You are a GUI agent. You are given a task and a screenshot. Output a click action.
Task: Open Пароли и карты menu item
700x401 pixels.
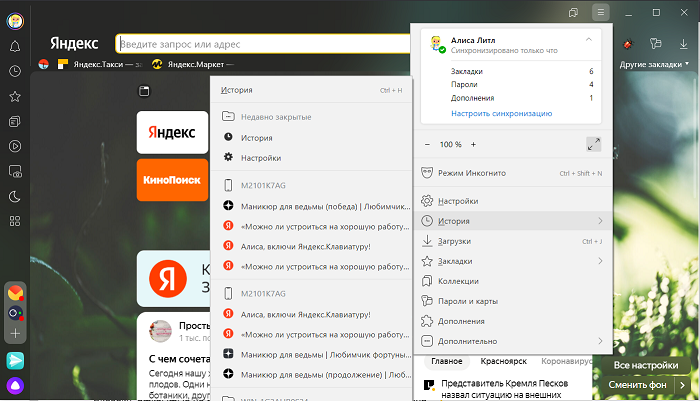coord(512,301)
